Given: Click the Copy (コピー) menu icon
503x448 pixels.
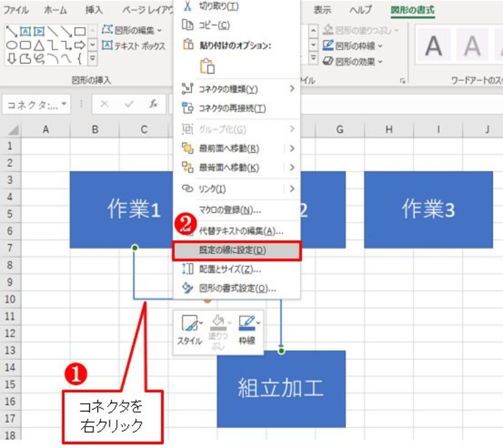Looking at the screenshot, I should (x=187, y=25).
